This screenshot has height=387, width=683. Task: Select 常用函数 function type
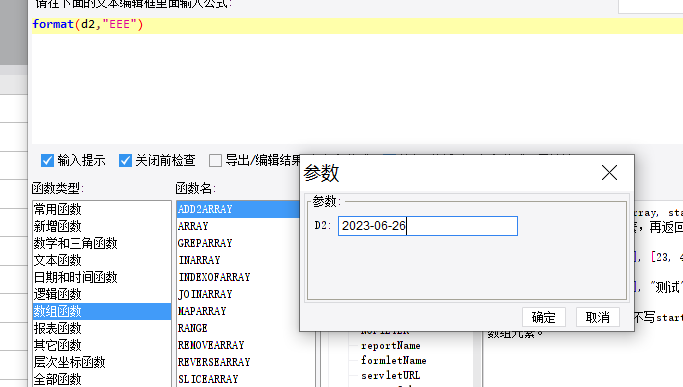pos(101,209)
